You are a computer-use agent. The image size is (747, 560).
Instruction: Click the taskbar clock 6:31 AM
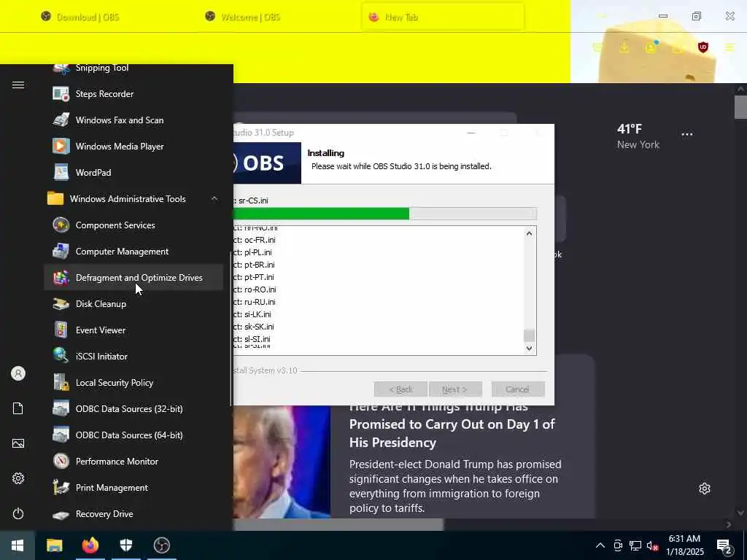click(x=684, y=545)
